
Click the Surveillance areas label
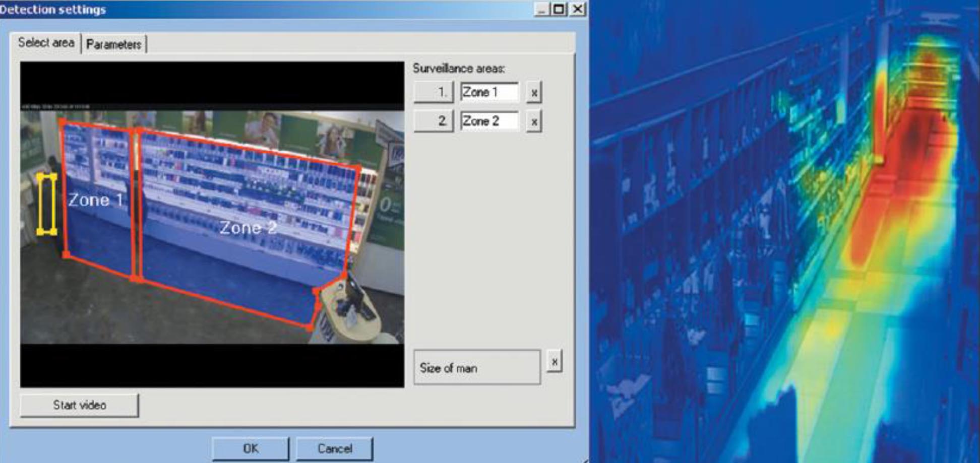click(x=459, y=69)
